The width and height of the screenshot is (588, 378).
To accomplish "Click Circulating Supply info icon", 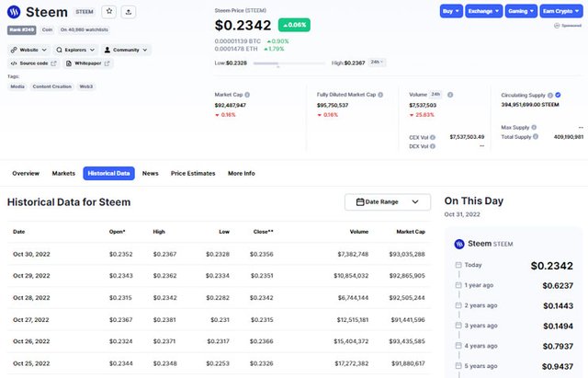I will click(550, 96).
